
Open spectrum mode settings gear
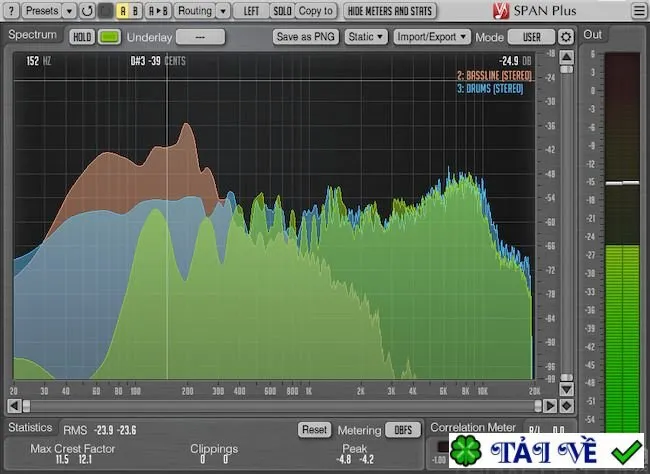[566, 37]
